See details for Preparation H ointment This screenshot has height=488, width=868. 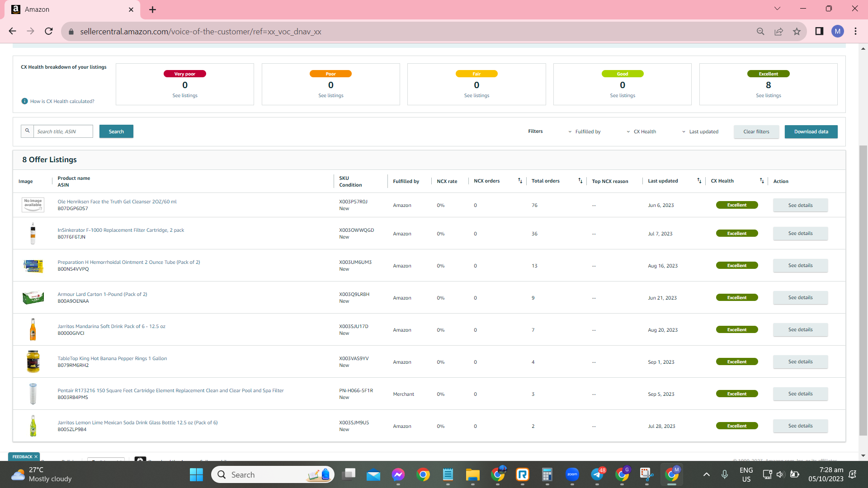coord(800,266)
